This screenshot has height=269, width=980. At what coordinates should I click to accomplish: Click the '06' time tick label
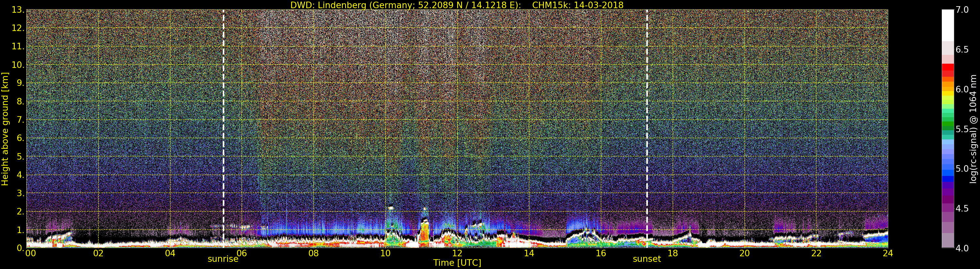(x=242, y=253)
